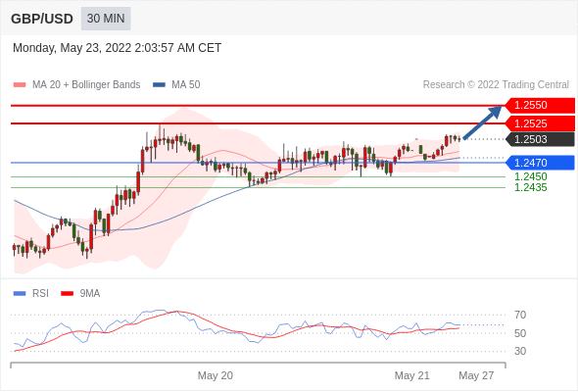Click the May 20 date marker

coord(216,375)
